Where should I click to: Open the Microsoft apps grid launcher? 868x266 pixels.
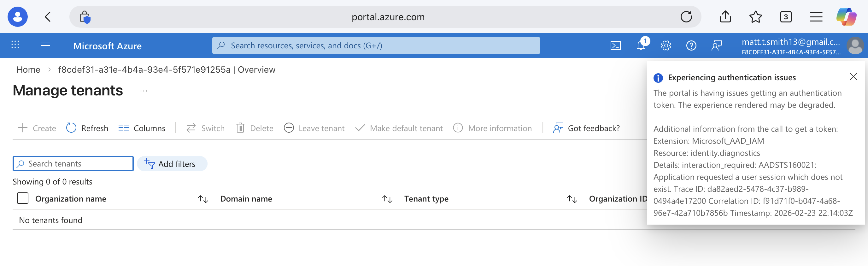(x=15, y=45)
